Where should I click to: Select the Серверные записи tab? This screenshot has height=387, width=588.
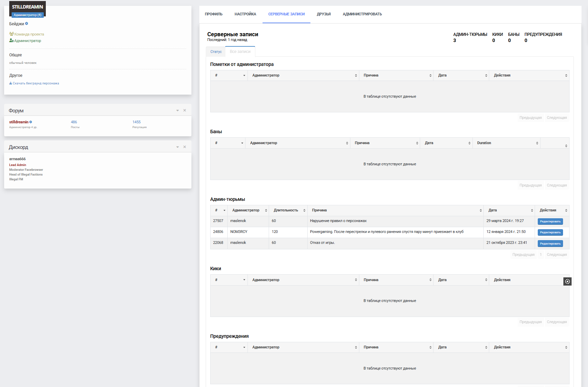[x=286, y=14]
